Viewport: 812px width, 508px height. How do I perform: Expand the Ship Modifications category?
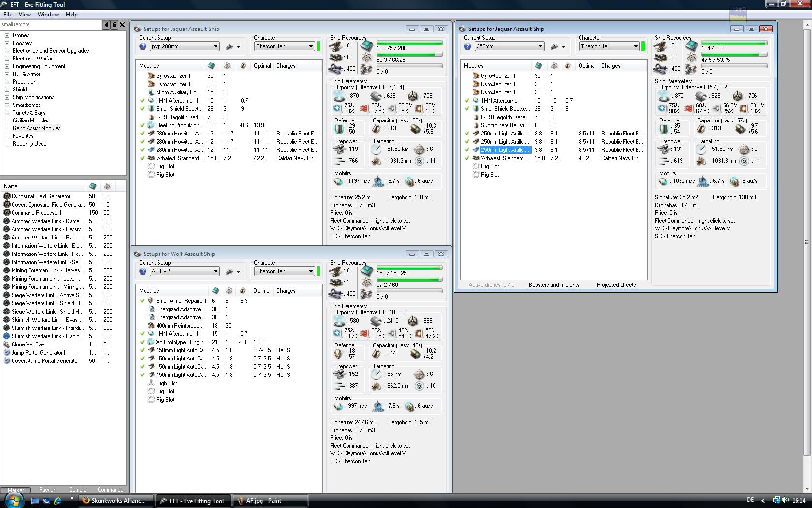7,97
